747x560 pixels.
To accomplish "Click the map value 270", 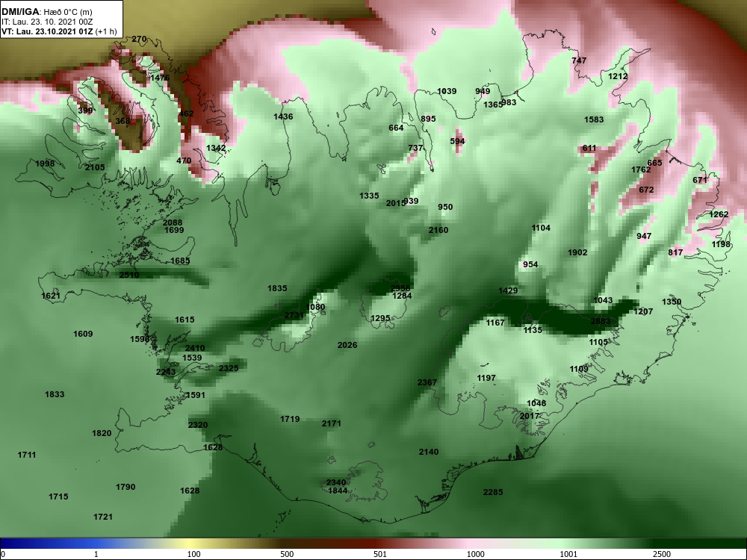I will (139, 40).
